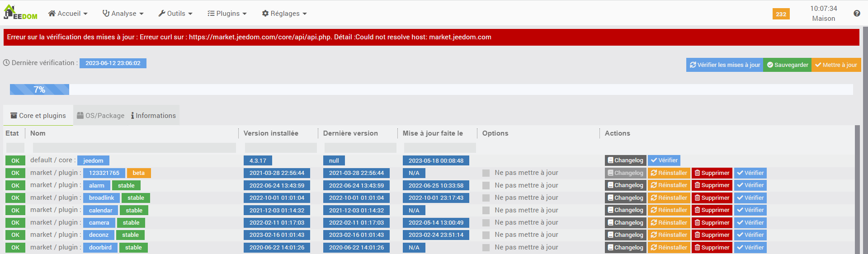Open the help question mark icon

coord(857,14)
